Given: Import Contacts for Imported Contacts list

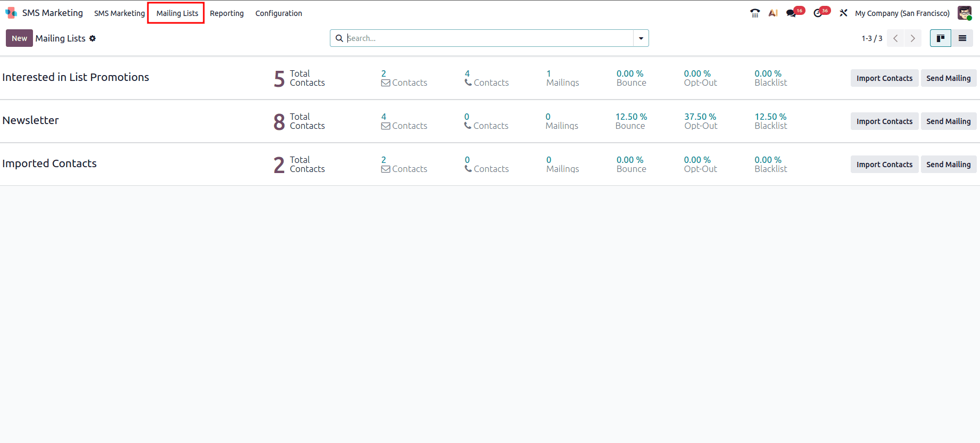Looking at the screenshot, I should (x=884, y=165).
